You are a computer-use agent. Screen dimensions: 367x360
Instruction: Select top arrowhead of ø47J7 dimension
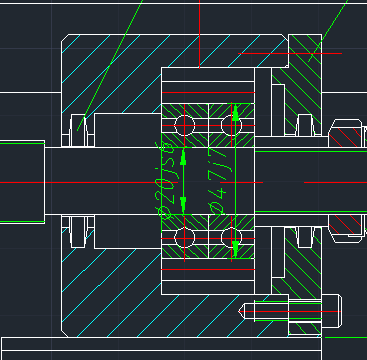click(x=235, y=113)
